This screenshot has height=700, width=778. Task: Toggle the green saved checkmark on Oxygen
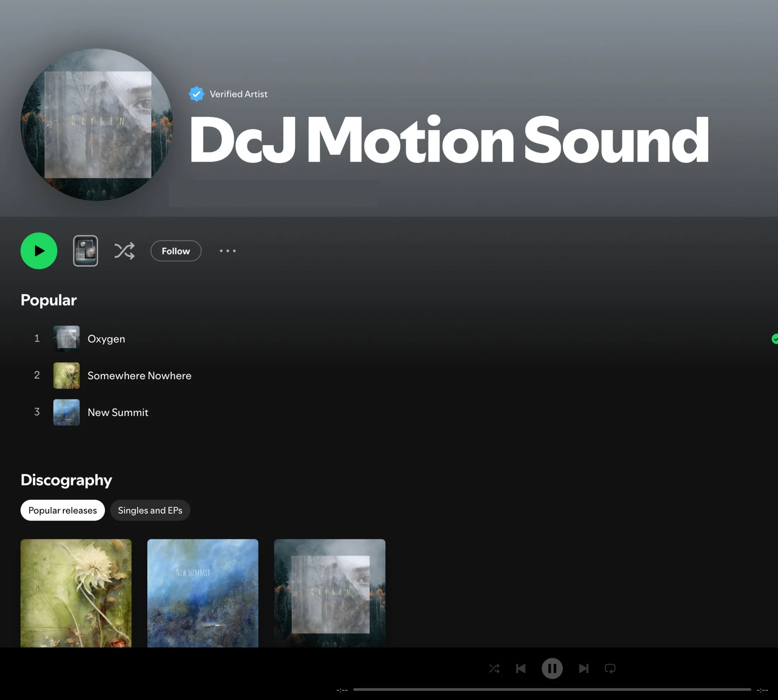point(774,339)
